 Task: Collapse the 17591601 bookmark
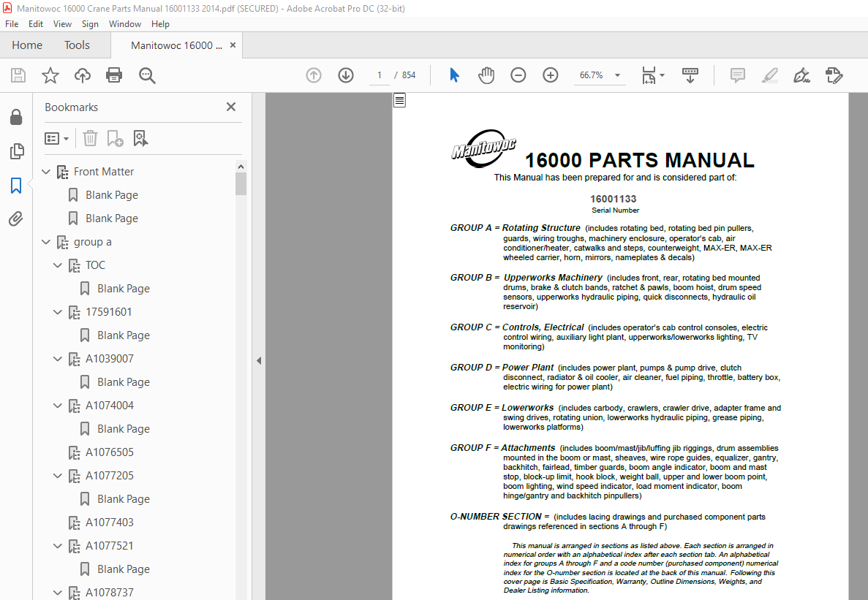tap(58, 313)
